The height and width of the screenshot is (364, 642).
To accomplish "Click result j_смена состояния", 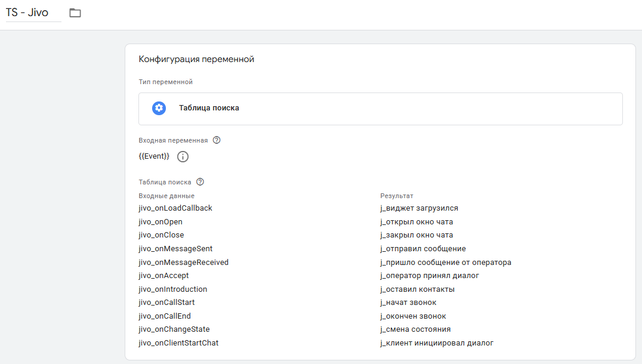I will [415, 329].
